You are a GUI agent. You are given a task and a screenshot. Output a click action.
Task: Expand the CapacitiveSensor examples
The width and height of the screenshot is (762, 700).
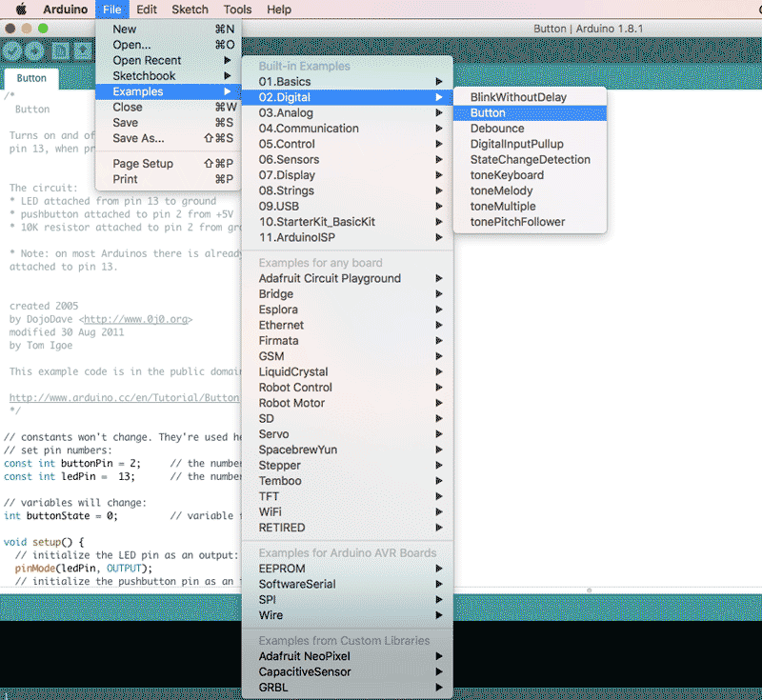pyautogui.click(x=348, y=671)
